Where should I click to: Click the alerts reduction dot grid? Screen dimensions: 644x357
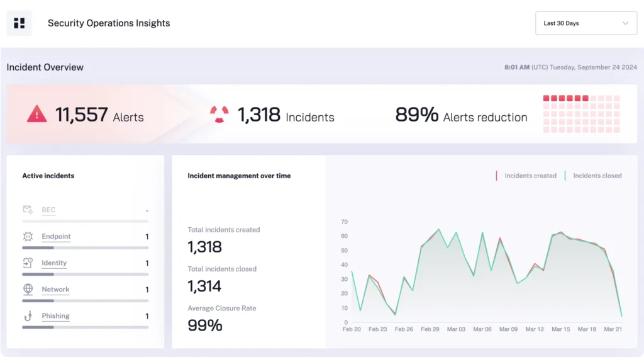pos(581,114)
